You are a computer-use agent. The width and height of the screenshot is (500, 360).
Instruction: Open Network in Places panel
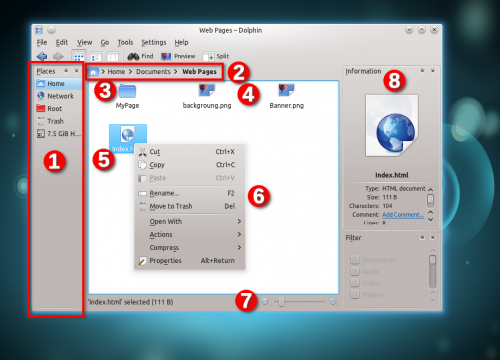(x=58, y=96)
